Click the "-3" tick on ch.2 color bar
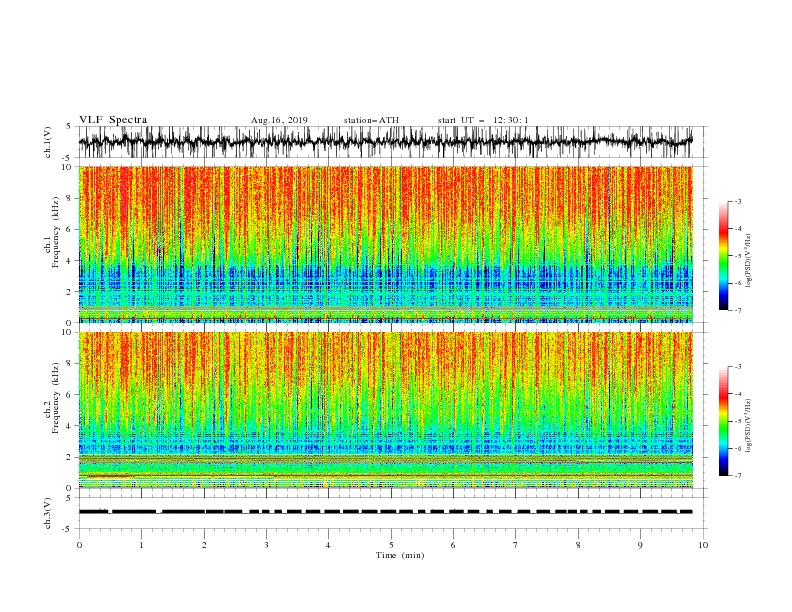 [x=738, y=367]
